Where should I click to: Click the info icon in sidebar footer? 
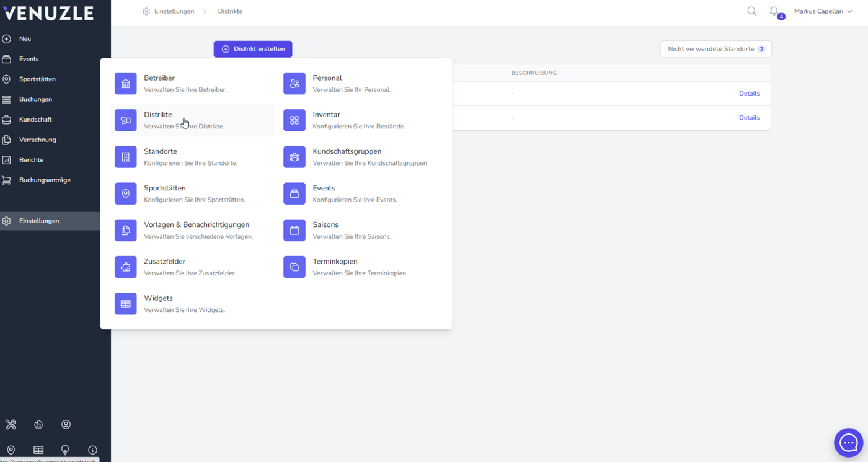92,450
